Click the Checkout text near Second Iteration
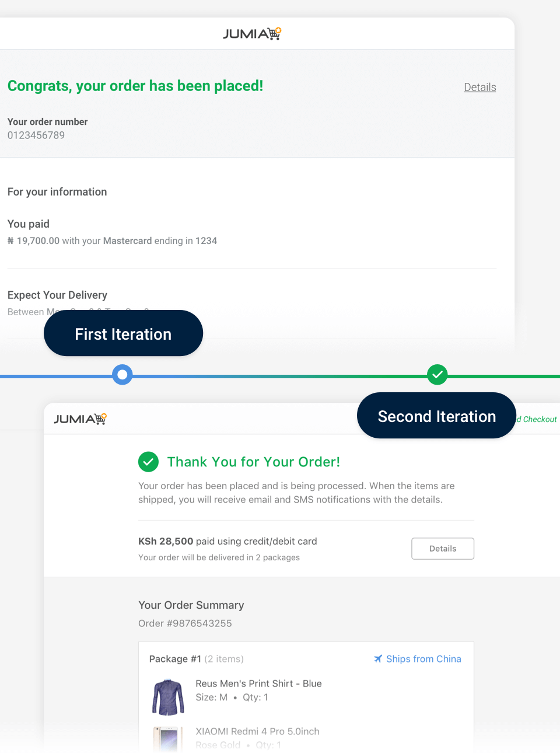The height and width of the screenshot is (753, 560). click(538, 419)
